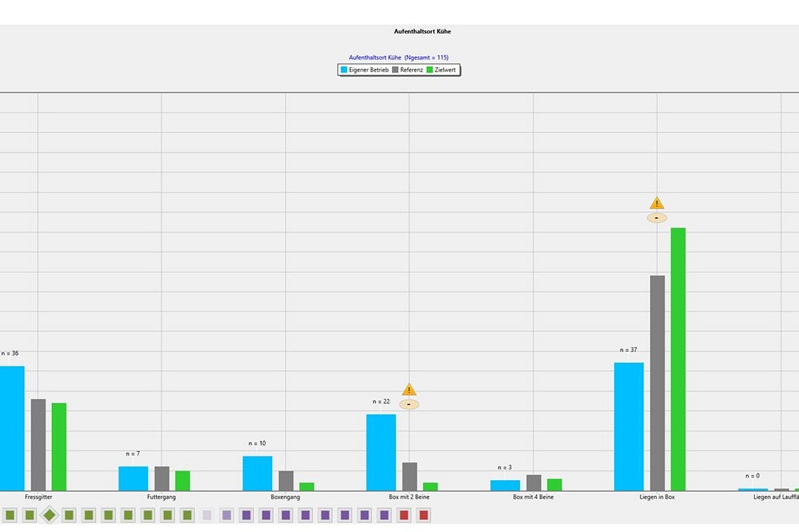The image size is (799, 532).
Task: Click the 'n = 37' value label
Action: tap(628, 350)
